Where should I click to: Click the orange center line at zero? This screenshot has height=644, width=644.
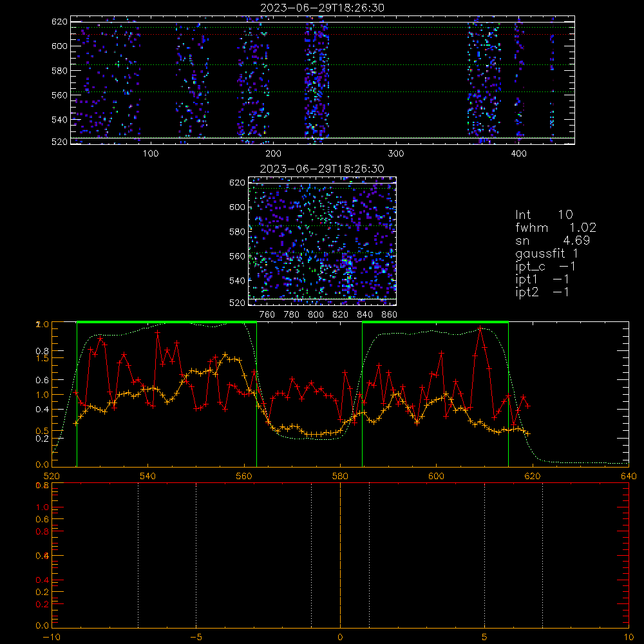tap(340, 554)
